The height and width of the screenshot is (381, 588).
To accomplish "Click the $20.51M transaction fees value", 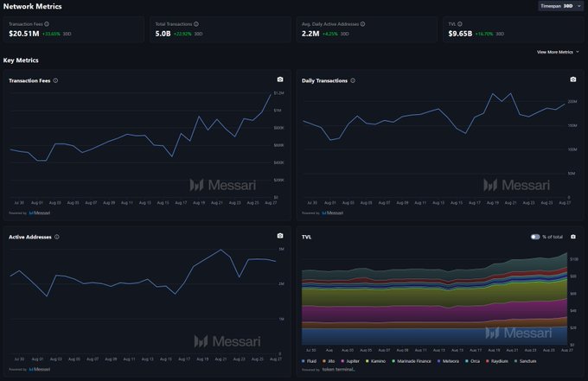I will (24, 34).
